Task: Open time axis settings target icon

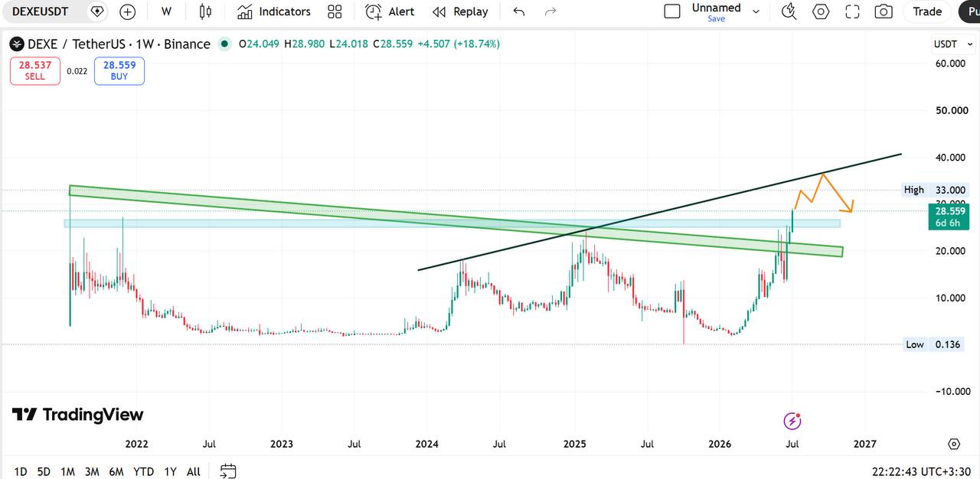Action: [954, 444]
